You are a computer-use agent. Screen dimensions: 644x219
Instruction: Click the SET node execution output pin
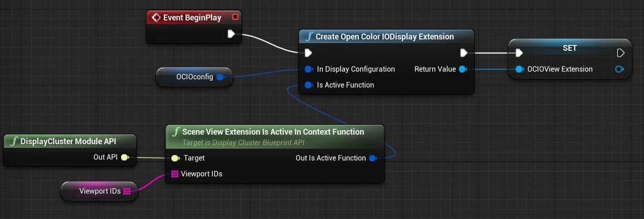[621, 53]
